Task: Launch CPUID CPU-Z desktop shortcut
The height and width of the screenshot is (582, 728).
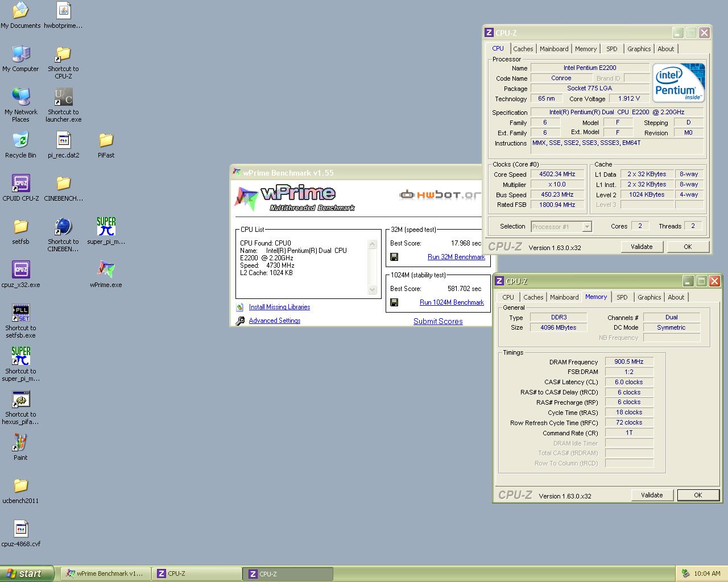Action: [x=20, y=188]
